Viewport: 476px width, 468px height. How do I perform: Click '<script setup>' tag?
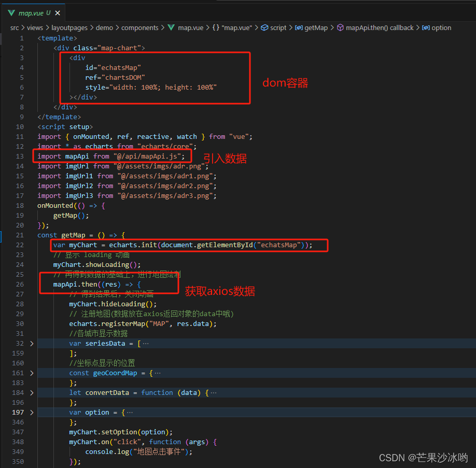(x=65, y=127)
